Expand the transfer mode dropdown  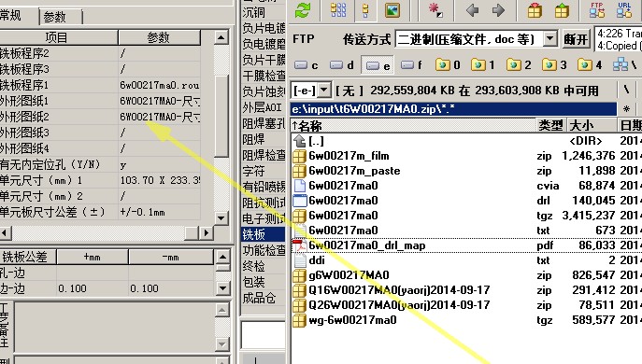[550, 39]
